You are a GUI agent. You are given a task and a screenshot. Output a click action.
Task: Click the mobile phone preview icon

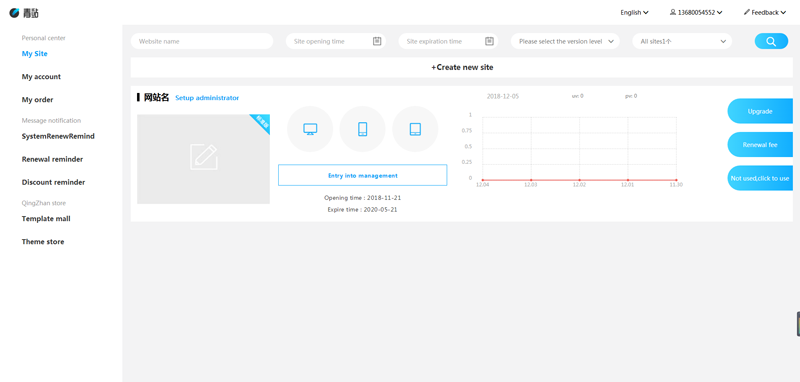(363, 129)
